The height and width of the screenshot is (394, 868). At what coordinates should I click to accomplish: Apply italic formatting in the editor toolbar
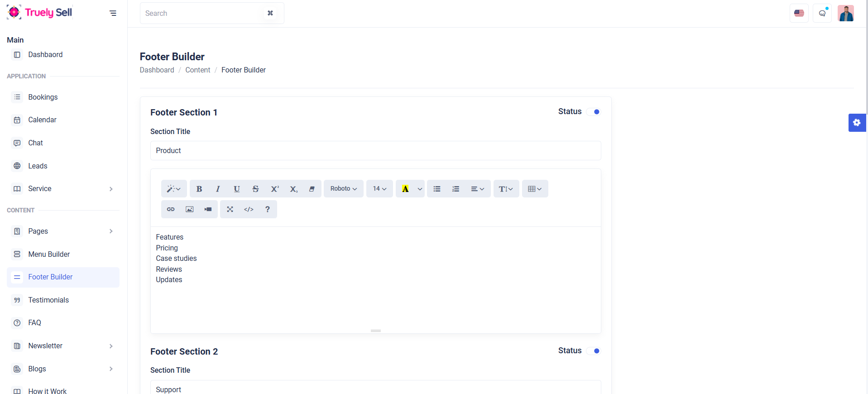coord(218,189)
